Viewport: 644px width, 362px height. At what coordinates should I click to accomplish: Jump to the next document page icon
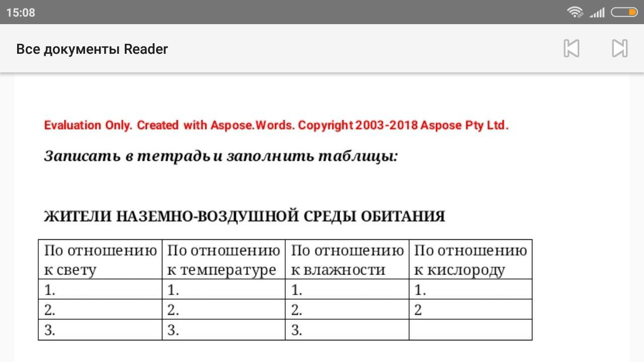point(619,48)
